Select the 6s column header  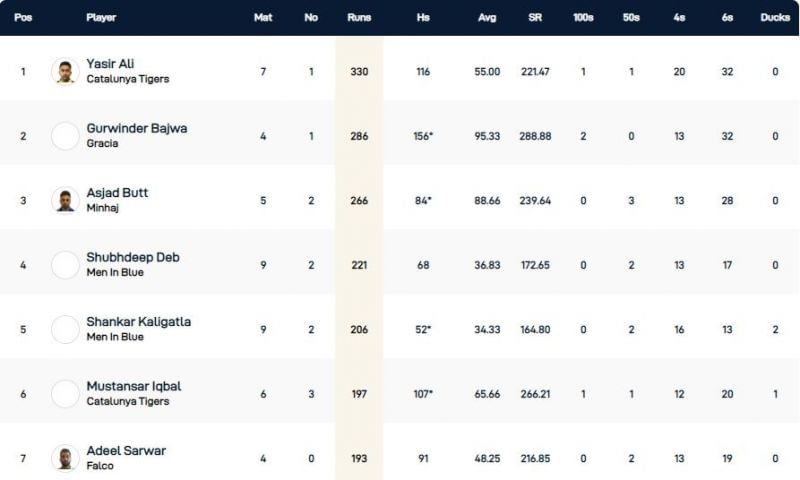tap(727, 18)
